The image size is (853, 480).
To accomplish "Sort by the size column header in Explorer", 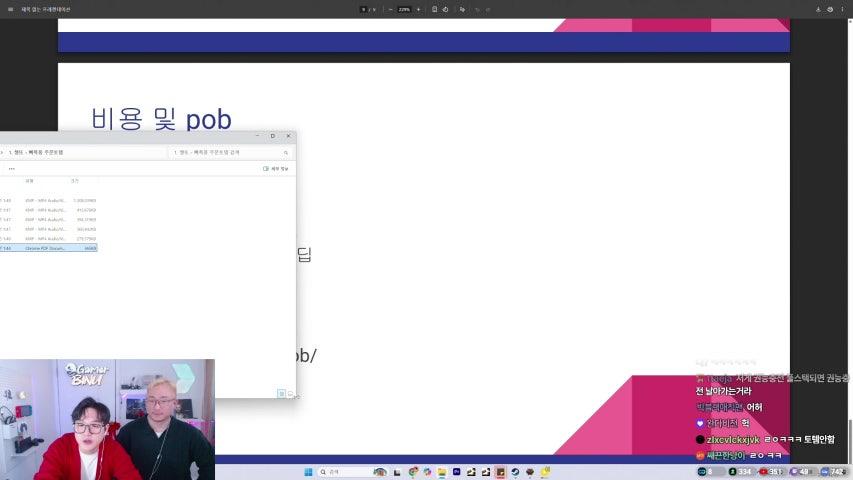I will click(75, 181).
